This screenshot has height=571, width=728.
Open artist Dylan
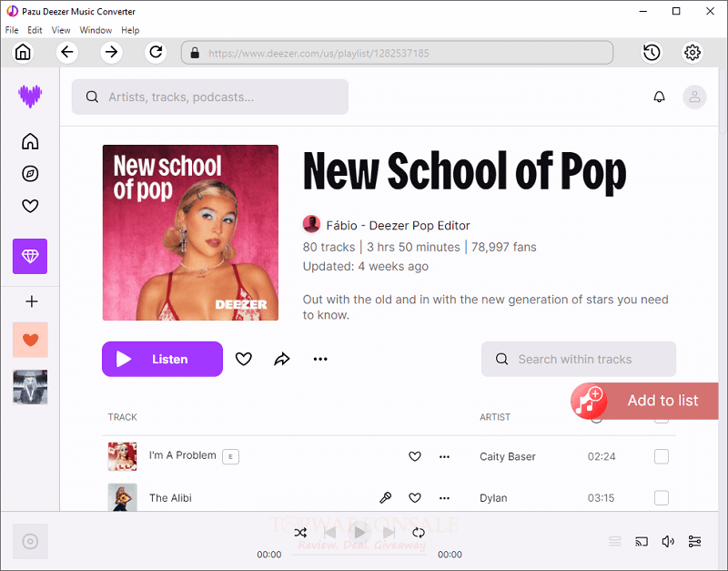tap(493, 498)
